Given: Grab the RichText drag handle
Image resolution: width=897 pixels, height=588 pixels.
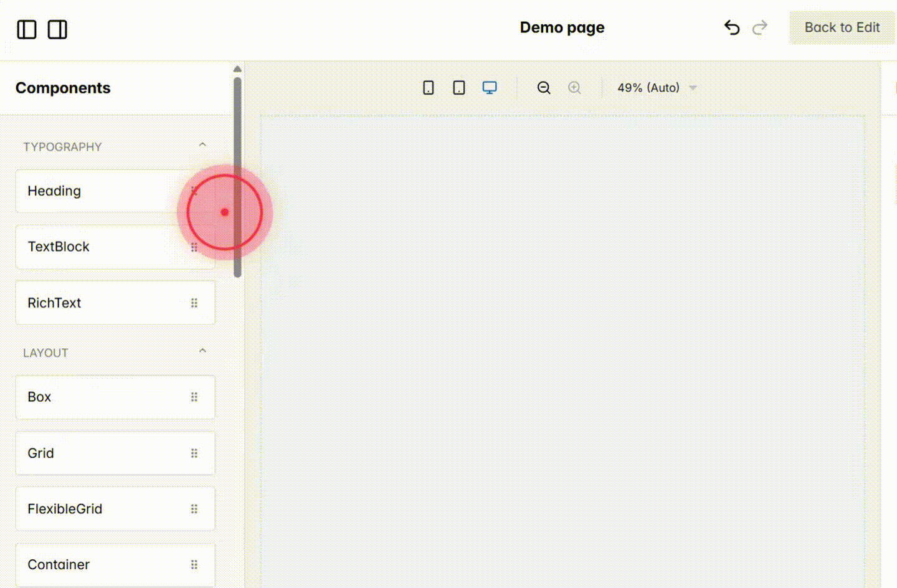Looking at the screenshot, I should point(194,303).
